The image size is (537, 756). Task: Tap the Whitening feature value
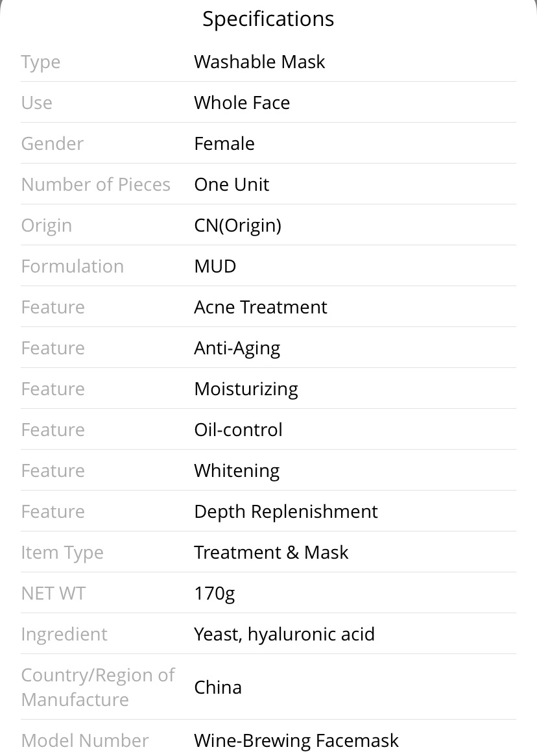point(237,471)
